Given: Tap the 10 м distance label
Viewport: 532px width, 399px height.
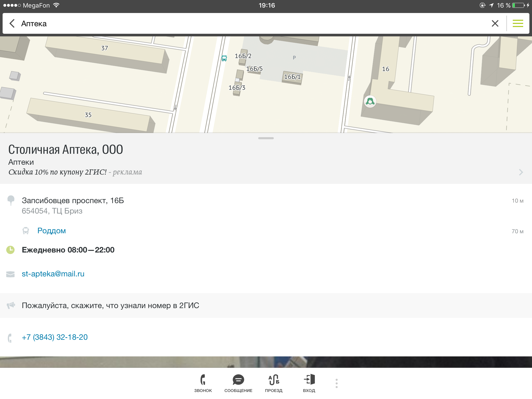Looking at the screenshot, I should 517,201.
